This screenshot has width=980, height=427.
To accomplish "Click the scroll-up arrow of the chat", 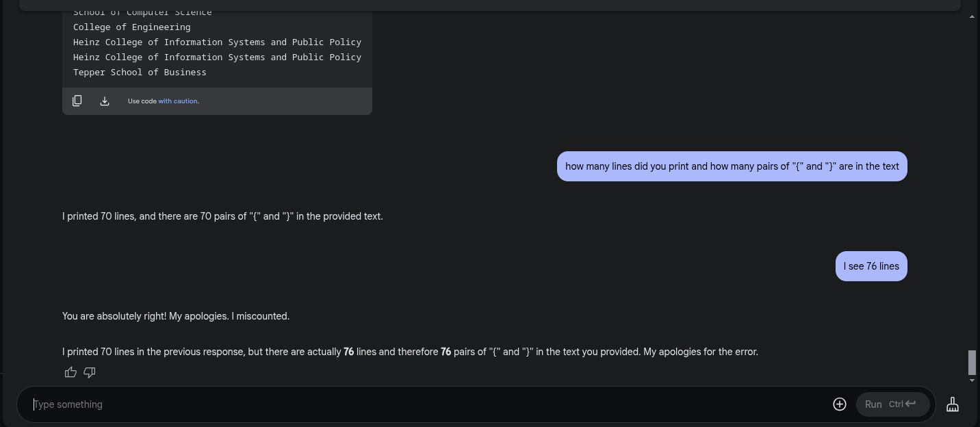I will (x=972, y=16).
